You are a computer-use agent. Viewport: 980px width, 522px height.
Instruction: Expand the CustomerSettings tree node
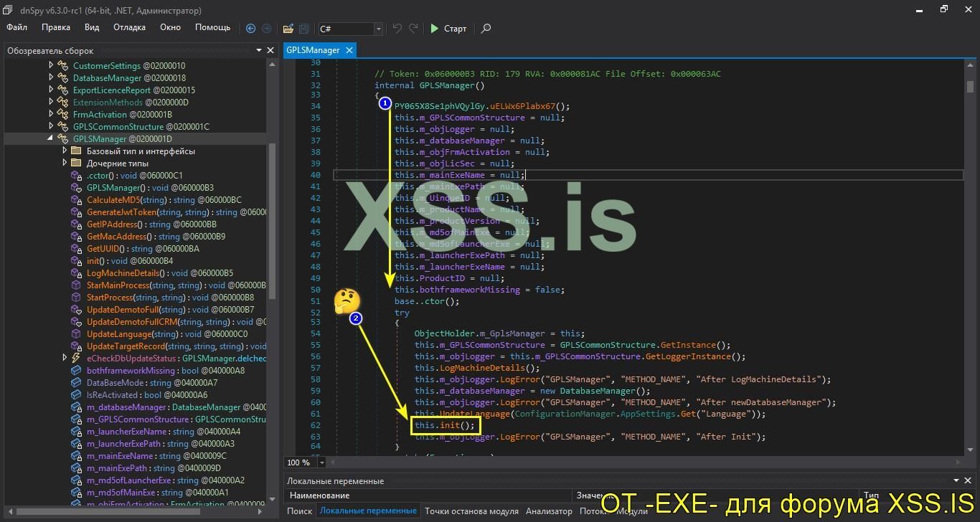pos(51,66)
